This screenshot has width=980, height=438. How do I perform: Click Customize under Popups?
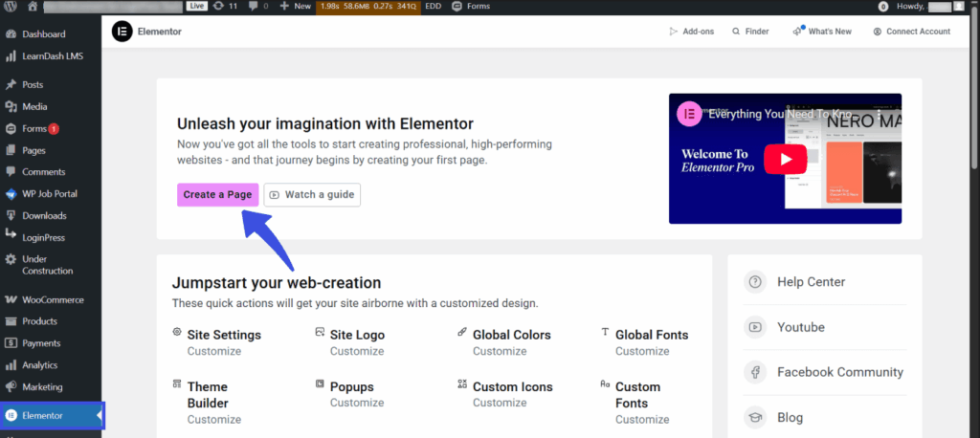(x=357, y=403)
